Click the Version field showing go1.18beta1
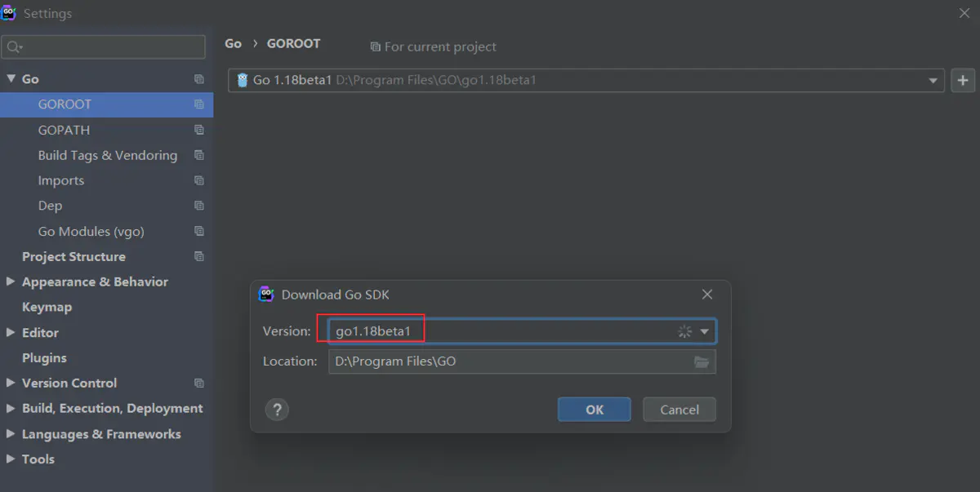This screenshot has height=492, width=980. 522,331
